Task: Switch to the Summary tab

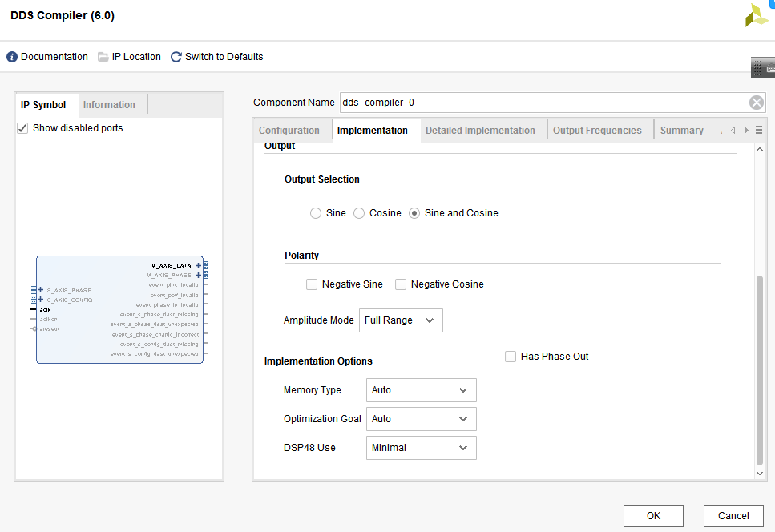Action: 681,131
